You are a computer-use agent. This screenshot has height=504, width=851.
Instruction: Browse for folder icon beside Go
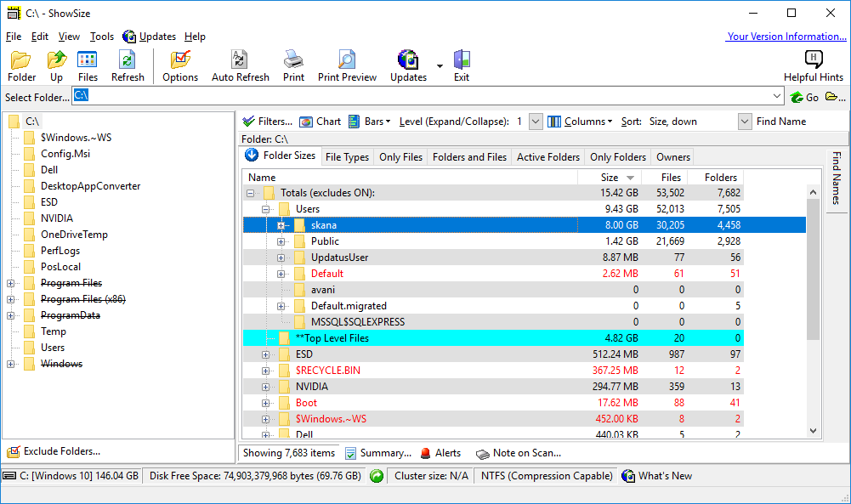pos(835,97)
